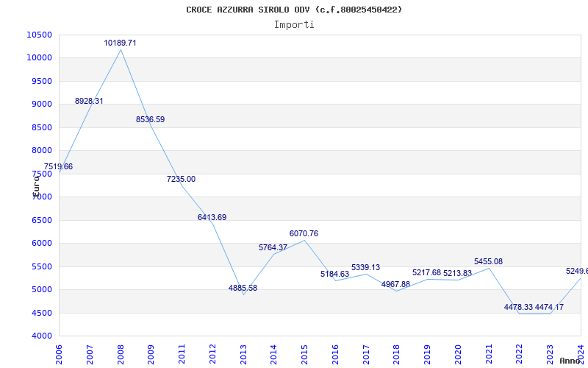Click the x-axis year label 2011
This screenshot has height=368, width=588.
[x=182, y=354]
